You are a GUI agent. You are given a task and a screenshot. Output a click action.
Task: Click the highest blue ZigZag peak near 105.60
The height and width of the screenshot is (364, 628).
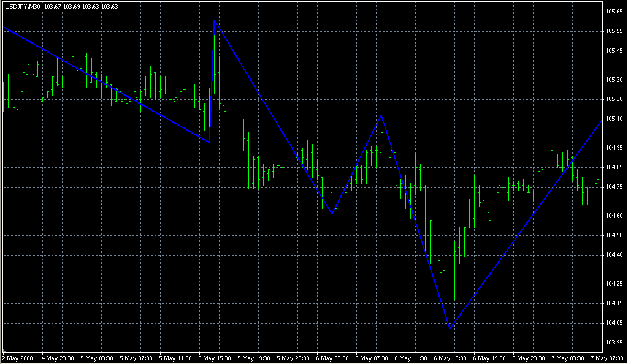pos(214,20)
